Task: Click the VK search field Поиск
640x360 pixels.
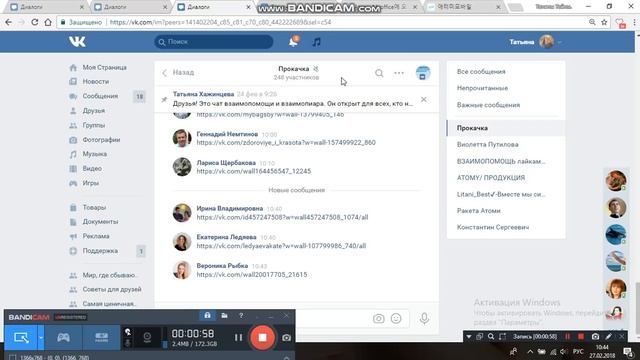Action: tap(214, 42)
